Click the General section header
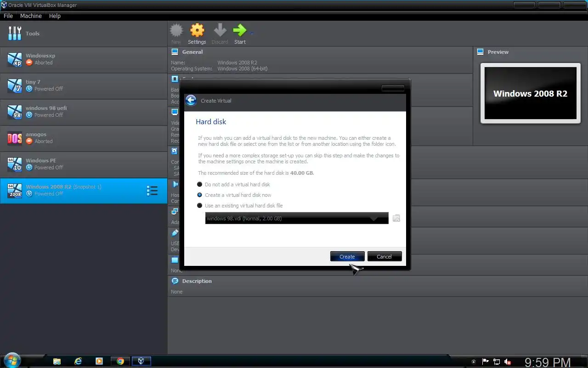 pyautogui.click(x=192, y=52)
